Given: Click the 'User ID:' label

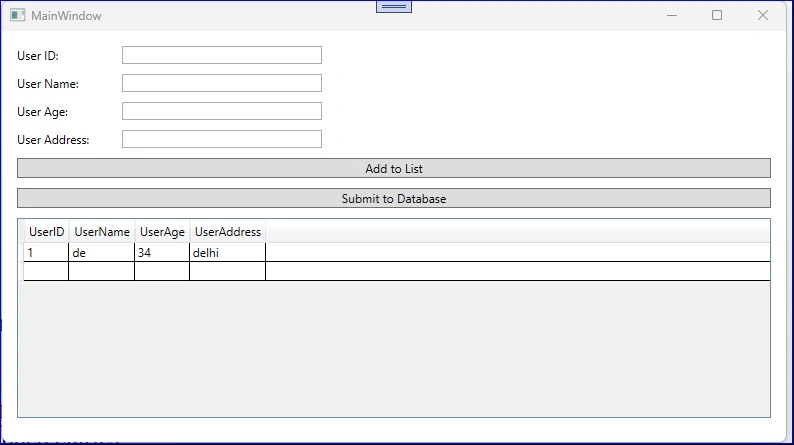Looking at the screenshot, I should click(38, 56).
